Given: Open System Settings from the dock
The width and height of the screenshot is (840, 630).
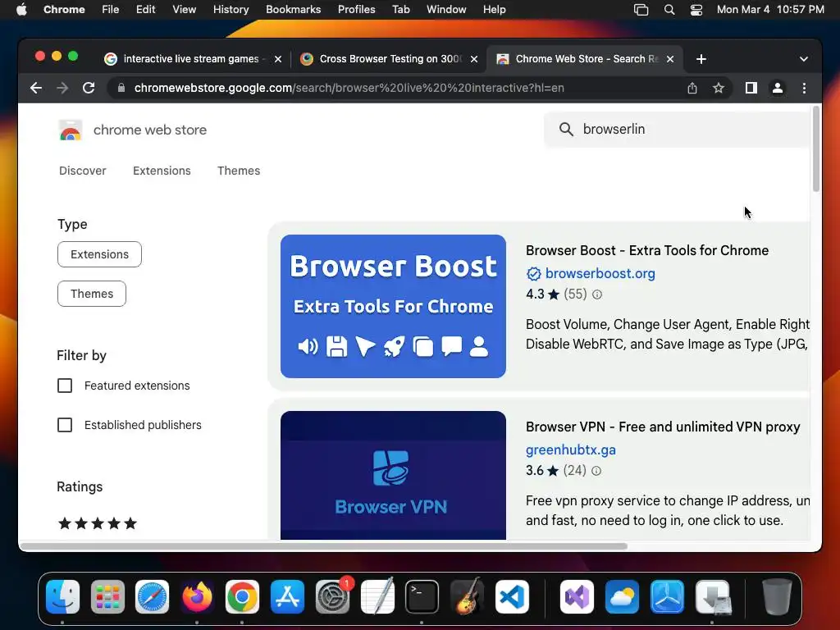Looking at the screenshot, I should click(332, 597).
